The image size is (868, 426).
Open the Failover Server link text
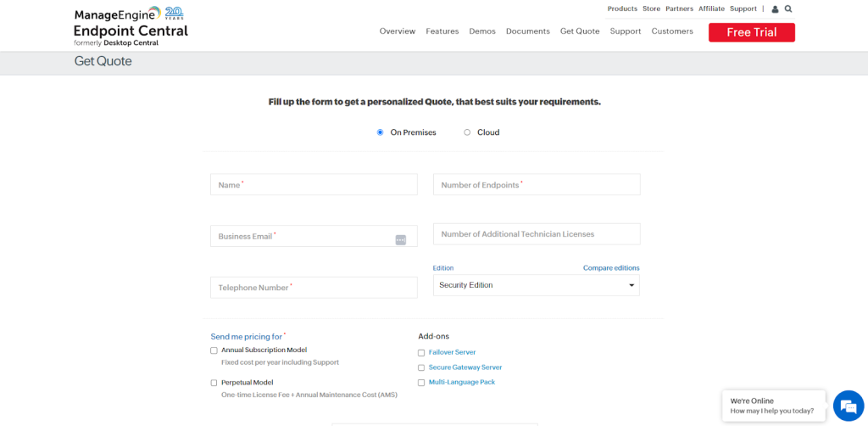tap(453, 352)
